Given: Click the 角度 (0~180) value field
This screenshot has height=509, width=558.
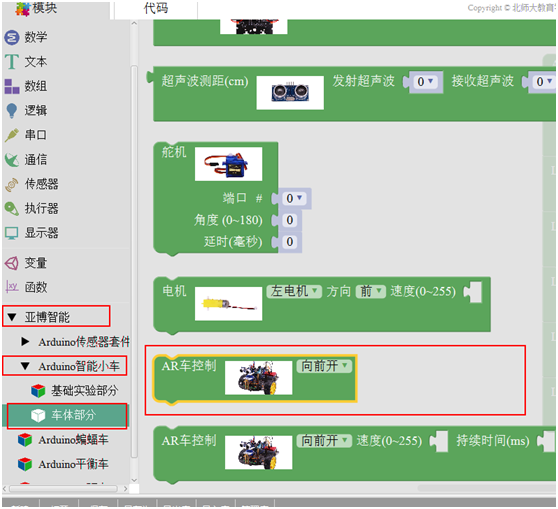Looking at the screenshot, I should 290,220.
